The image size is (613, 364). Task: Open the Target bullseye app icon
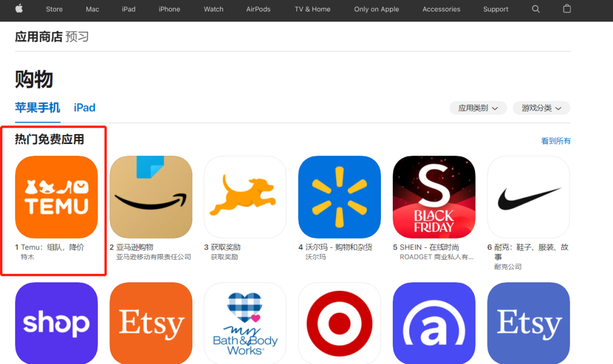(x=339, y=323)
